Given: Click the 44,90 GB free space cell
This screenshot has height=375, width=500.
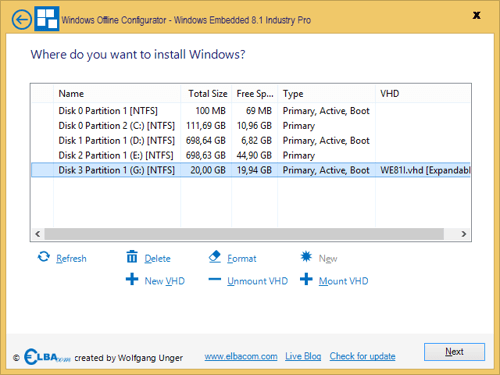Looking at the screenshot, I should coord(254,155).
